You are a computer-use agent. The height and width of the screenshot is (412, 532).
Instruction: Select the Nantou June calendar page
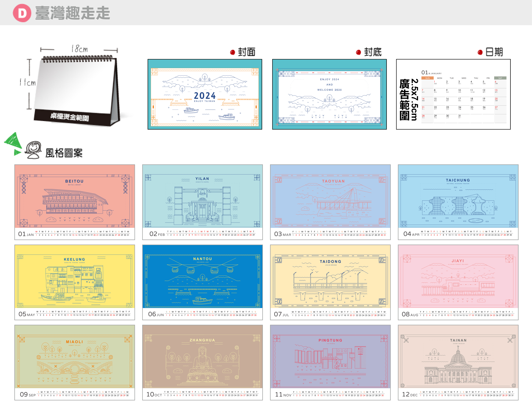(202, 282)
